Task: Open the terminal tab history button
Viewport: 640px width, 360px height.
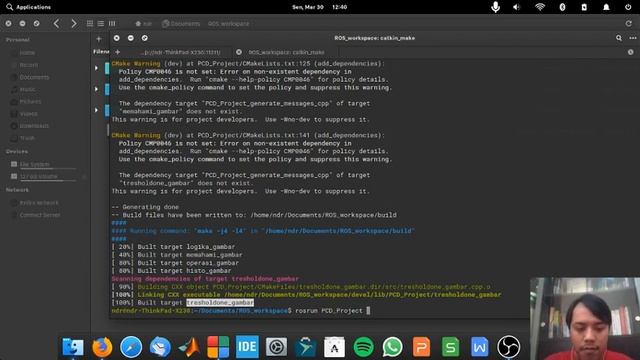Action: tap(631, 52)
